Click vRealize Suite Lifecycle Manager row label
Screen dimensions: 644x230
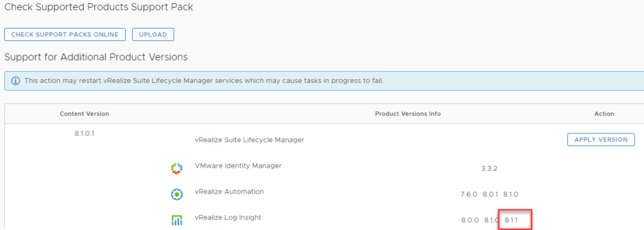point(249,140)
